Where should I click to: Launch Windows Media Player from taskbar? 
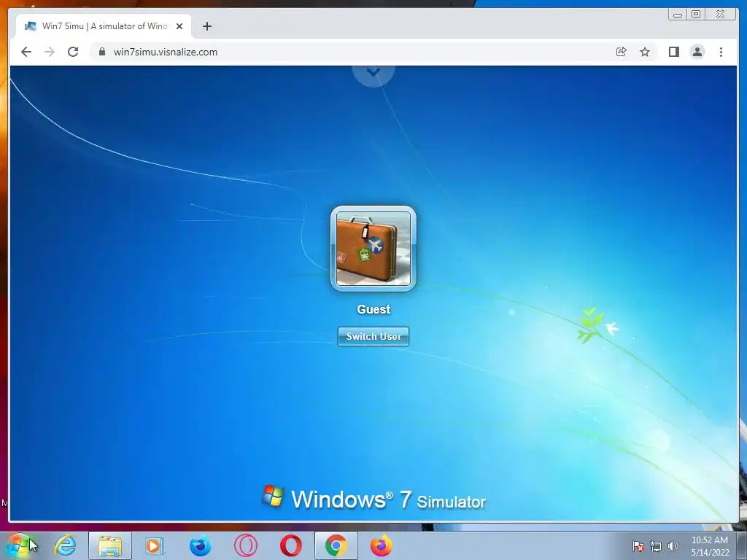point(155,546)
